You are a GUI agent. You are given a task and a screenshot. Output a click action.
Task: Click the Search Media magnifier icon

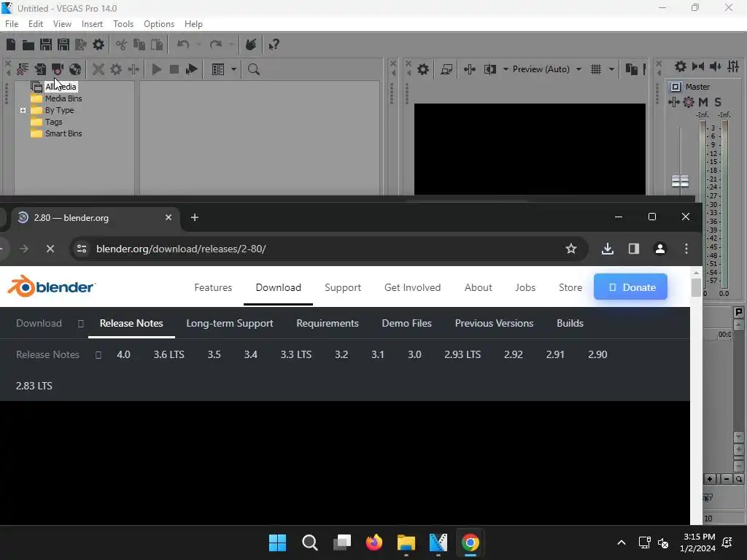[x=253, y=69]
